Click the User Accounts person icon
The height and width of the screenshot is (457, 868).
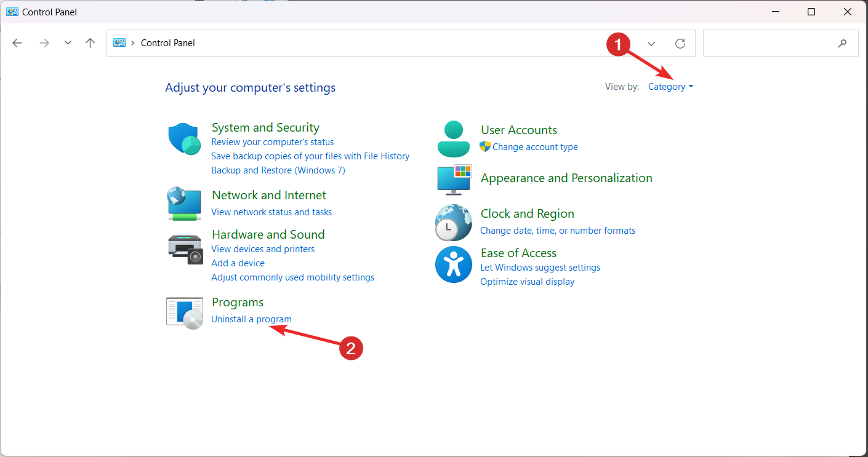(x=453, y=138)
